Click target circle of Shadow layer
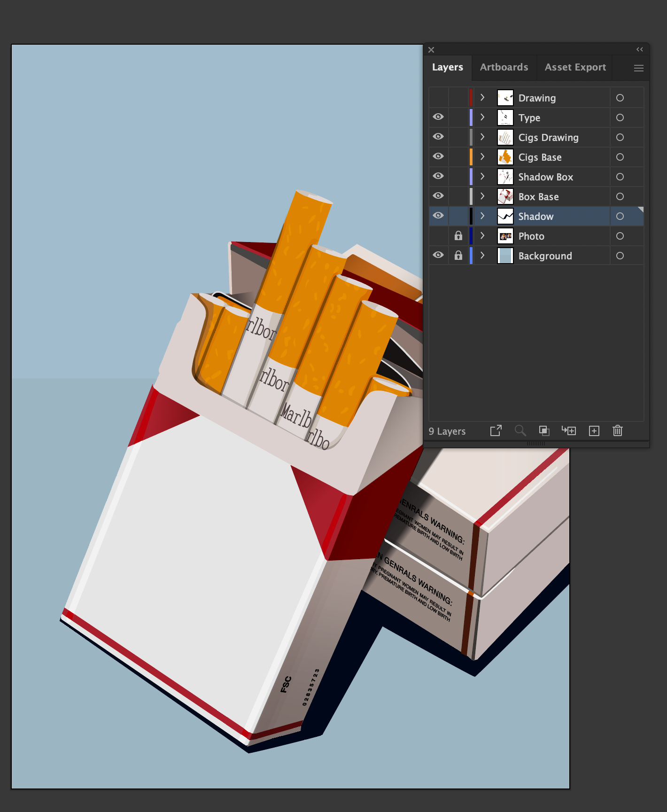Screen dimensions: 667x812 pyautogui.click(x=620, y=216)
